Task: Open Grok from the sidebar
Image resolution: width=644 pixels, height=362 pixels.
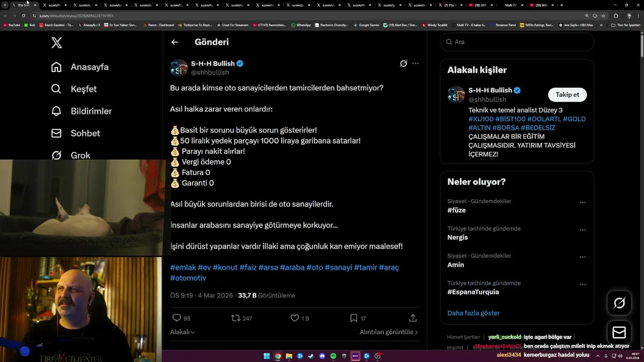Action: pos(71,155)
